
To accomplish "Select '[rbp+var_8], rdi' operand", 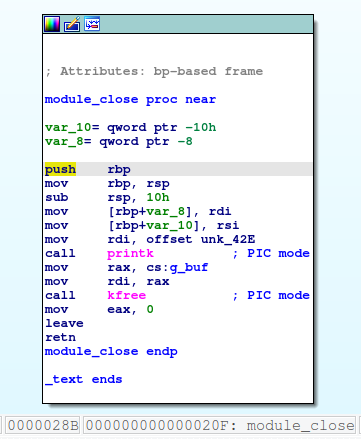I will (170, 211).
